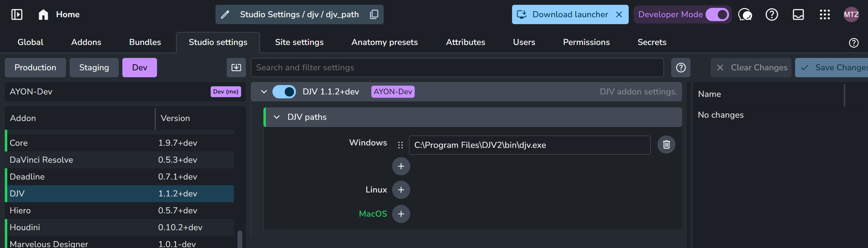This screenshot has width=868, height=248.
Task: Open the Users tab
Action: [x=524, y=42]
